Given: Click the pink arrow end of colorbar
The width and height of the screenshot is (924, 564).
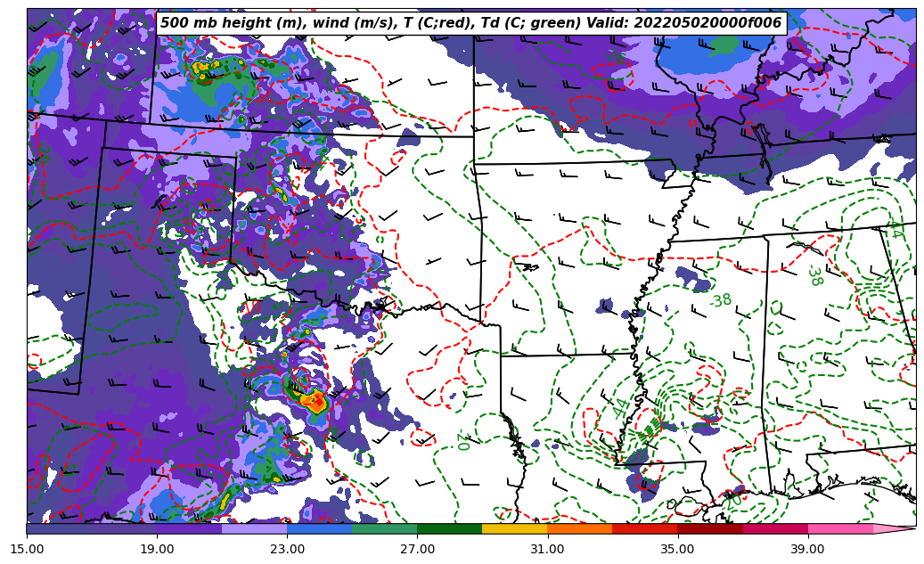Looking at the screenshot, I should [x=894, y=528].
